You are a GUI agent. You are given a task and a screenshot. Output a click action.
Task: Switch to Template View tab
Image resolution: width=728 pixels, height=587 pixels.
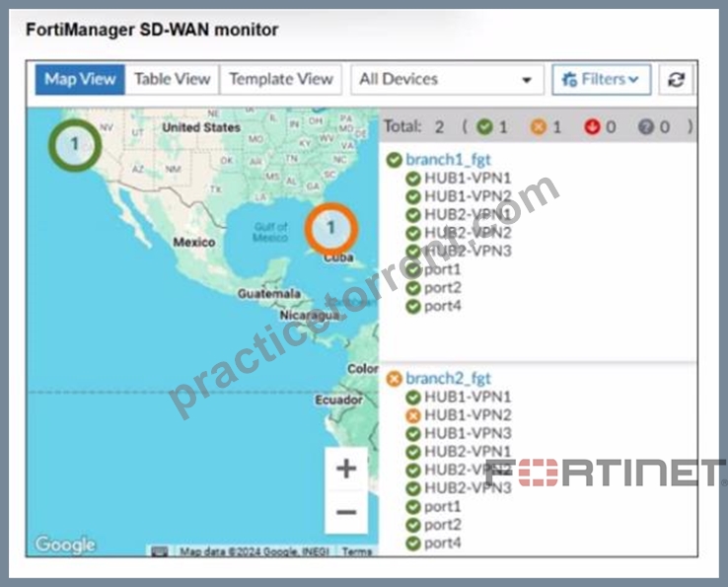(281, 79)
